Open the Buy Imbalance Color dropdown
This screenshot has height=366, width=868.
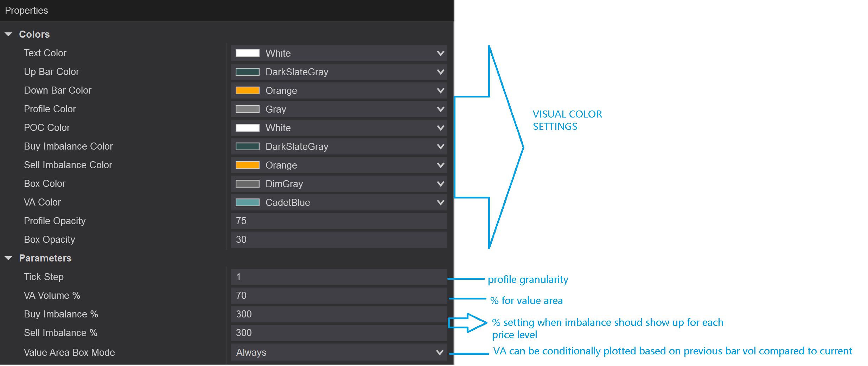point(440,146)
